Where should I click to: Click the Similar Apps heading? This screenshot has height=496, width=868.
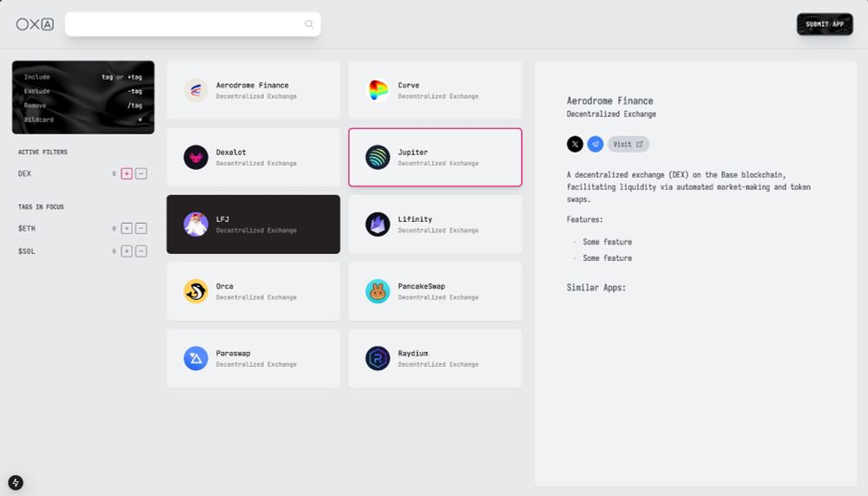click(595, 288)
